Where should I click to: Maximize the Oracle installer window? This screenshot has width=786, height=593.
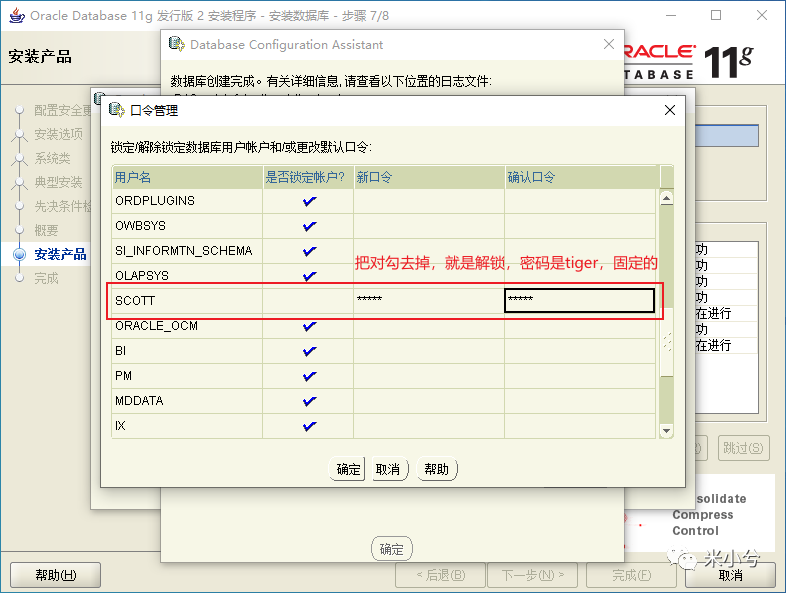[716, 16]
